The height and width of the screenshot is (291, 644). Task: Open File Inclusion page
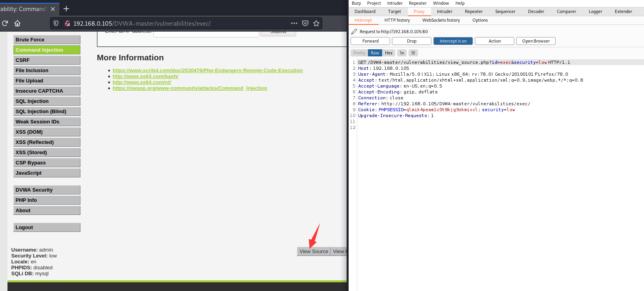(x=47, y=71)
